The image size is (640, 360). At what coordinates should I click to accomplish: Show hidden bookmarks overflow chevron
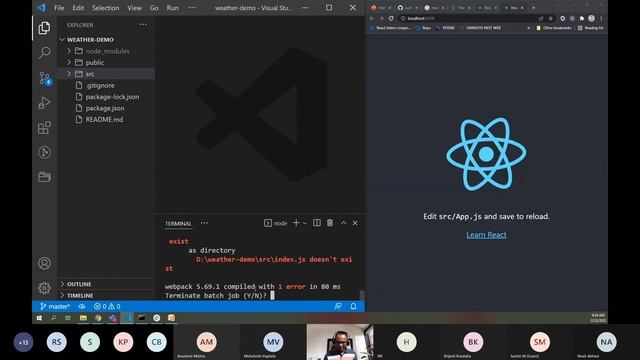(529, 28)
